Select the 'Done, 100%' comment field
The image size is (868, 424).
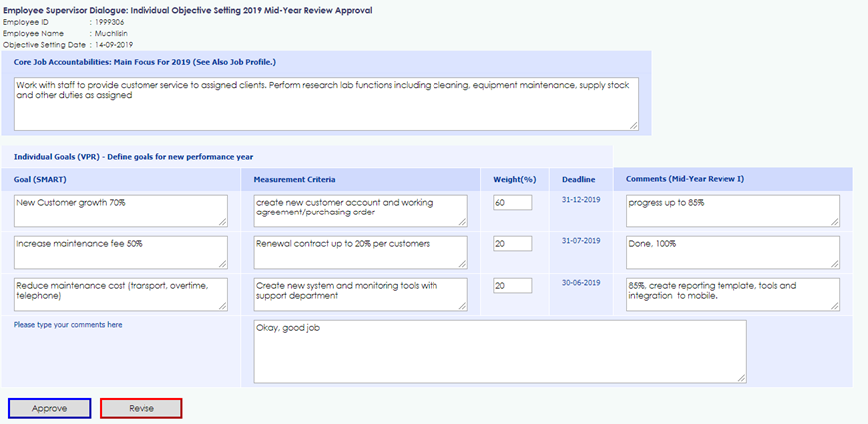tap(732, 252)
